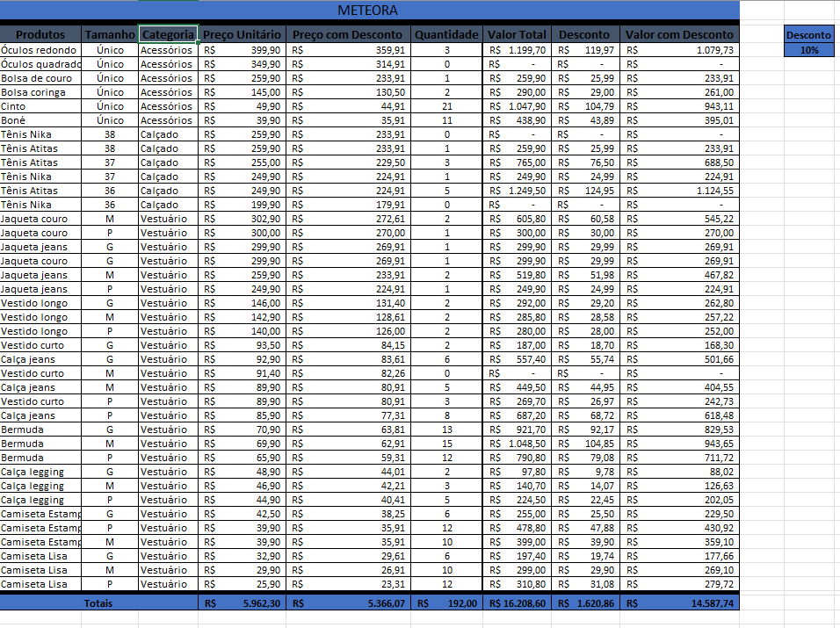Select total discounted price 5.366,07

tap(348, 603)
